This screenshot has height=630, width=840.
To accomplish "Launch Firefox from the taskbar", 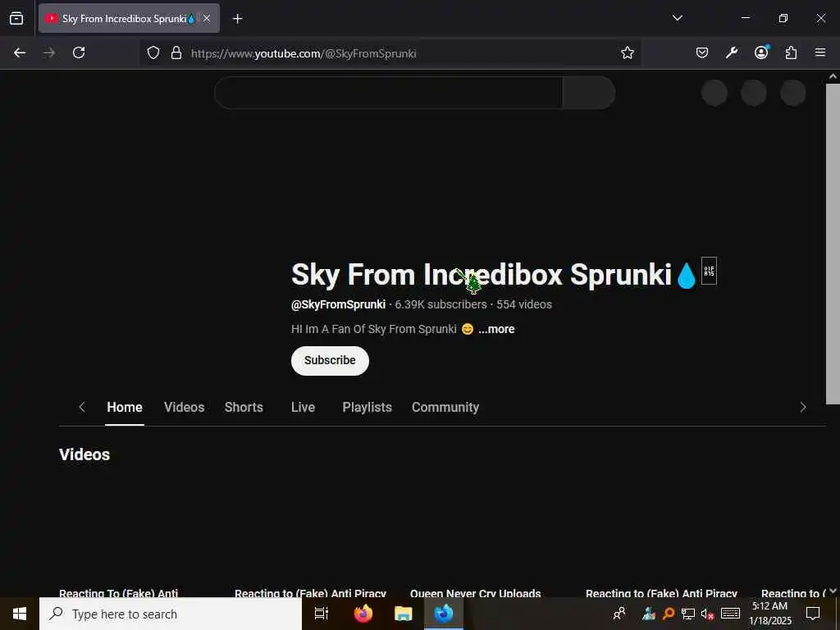I will tap(363, 614).
